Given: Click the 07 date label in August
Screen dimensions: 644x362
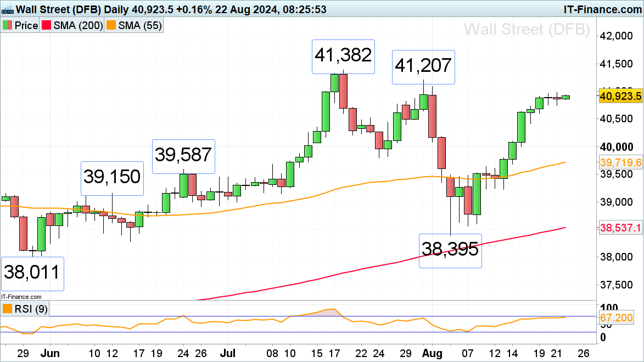Looking at the screenshot, I should (467, 353).
